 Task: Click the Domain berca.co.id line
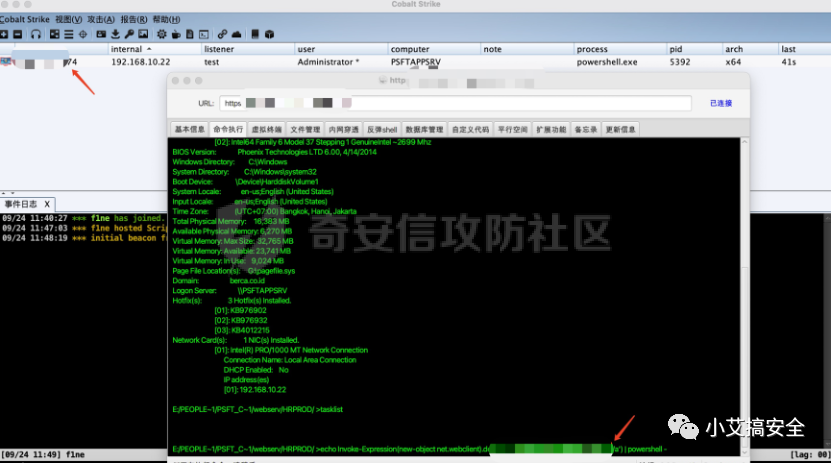tap(219, 281)
